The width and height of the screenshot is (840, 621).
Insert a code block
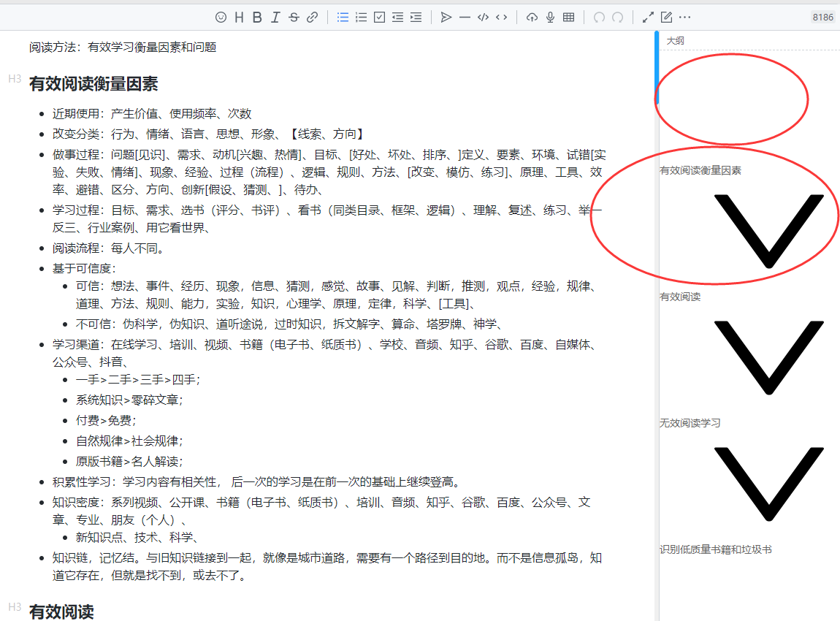484,17
